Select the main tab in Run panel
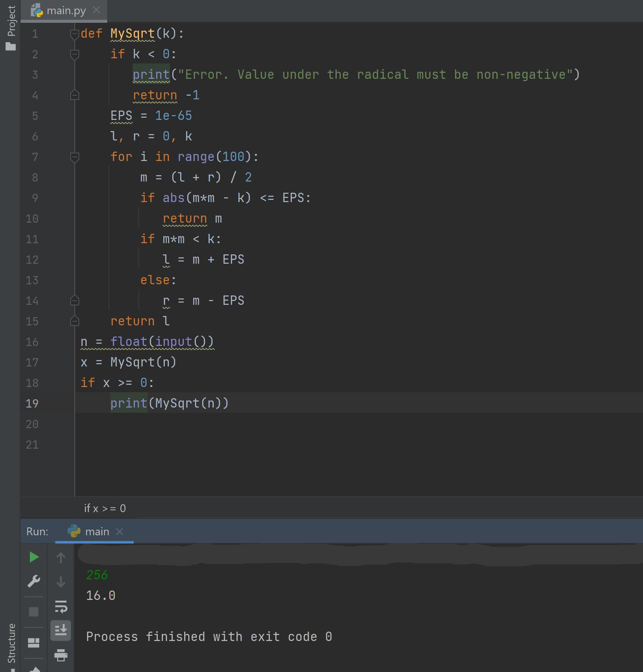Image resolution: width=643 pixels, height=672 pixels. [97, 532]
